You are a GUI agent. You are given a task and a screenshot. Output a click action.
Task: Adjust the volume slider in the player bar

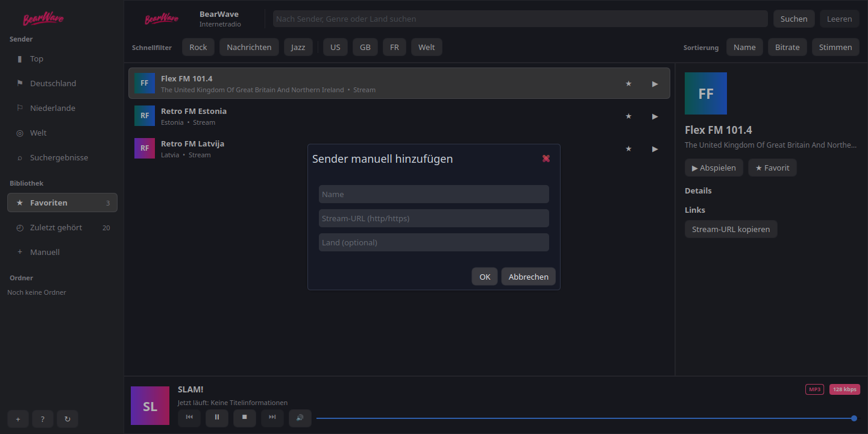(x=585, y=418)
